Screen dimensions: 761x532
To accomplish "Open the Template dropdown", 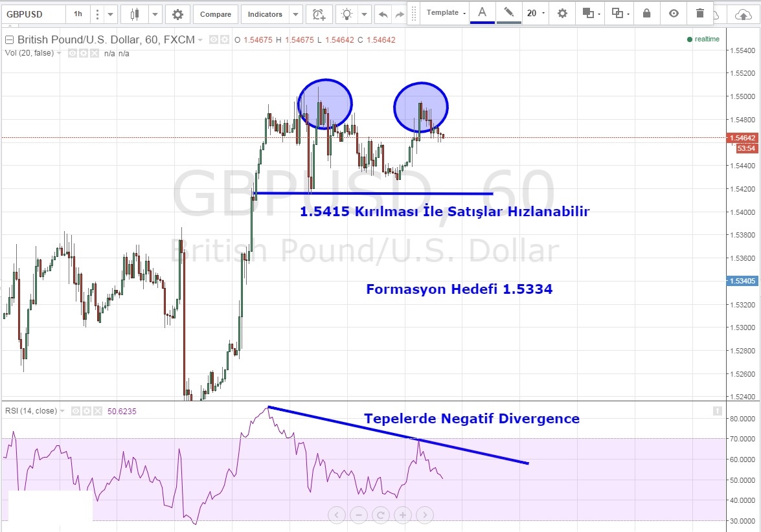I will point(447,13).
